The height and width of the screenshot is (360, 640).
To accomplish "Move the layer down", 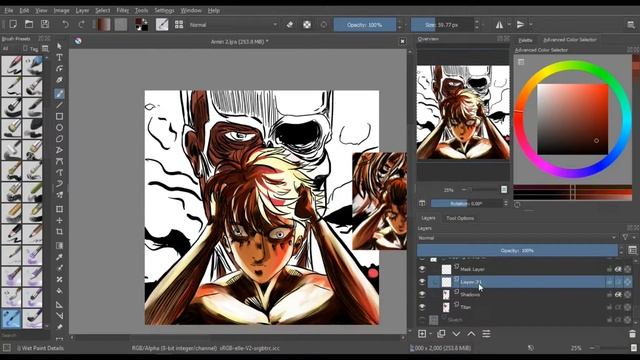I will coord(456,334).
